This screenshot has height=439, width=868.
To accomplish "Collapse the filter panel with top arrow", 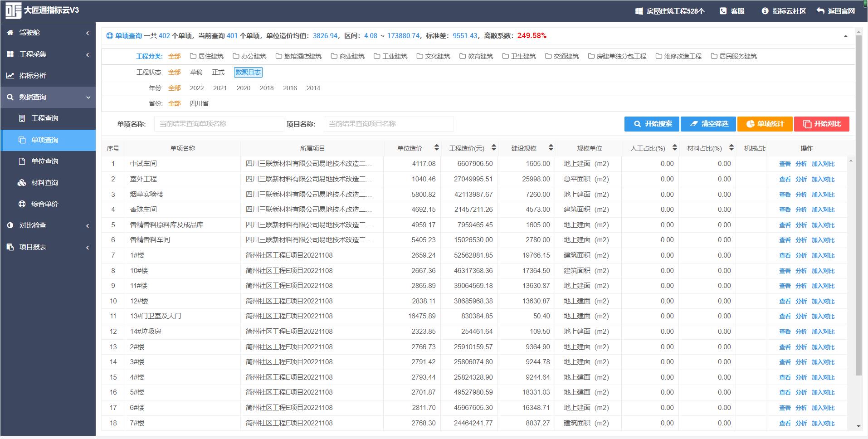I will 845,36.
